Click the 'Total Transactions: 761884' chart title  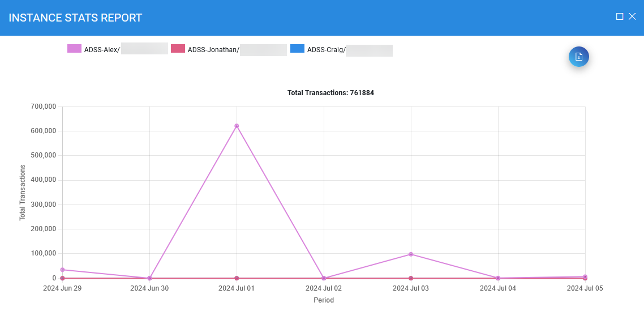pos(330,93)
